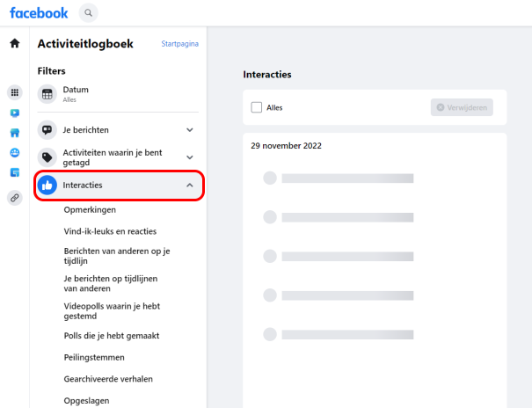Click the Verwijderen button
Image resolution: width=532 pixels, height=408 pixels.
tap(462, 107)
